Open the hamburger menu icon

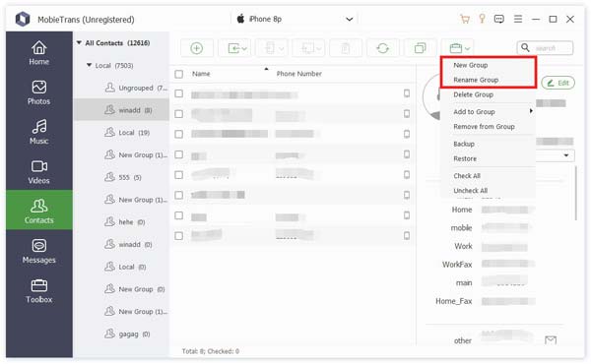pos(518,19)
